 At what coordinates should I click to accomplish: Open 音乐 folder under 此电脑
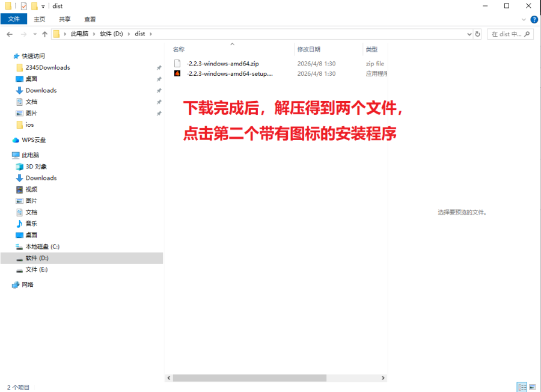[x=31, y=224]
